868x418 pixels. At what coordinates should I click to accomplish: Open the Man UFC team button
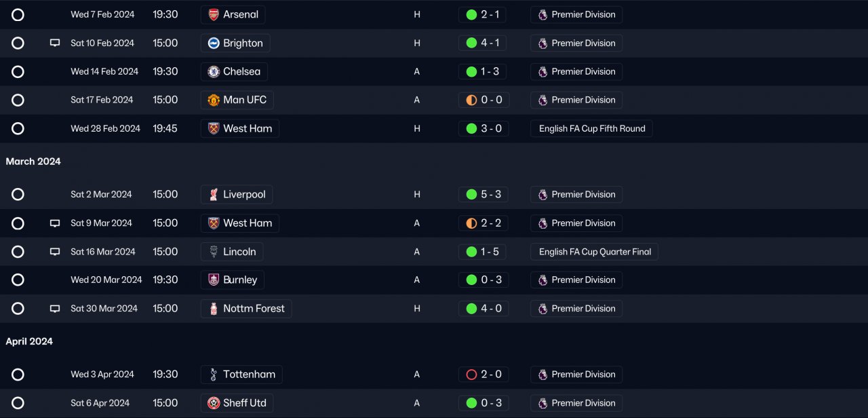point(237,100)
